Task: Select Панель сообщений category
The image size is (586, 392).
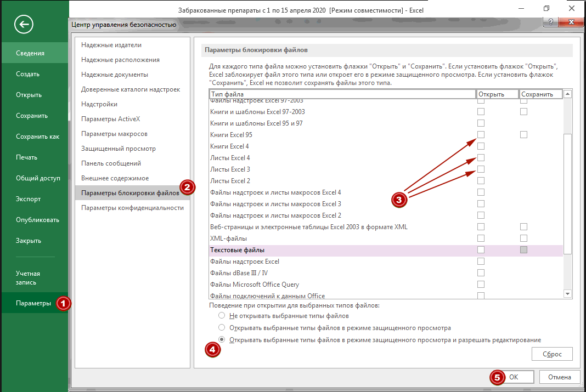Action: pyautogui.click(x=132, y=163)
